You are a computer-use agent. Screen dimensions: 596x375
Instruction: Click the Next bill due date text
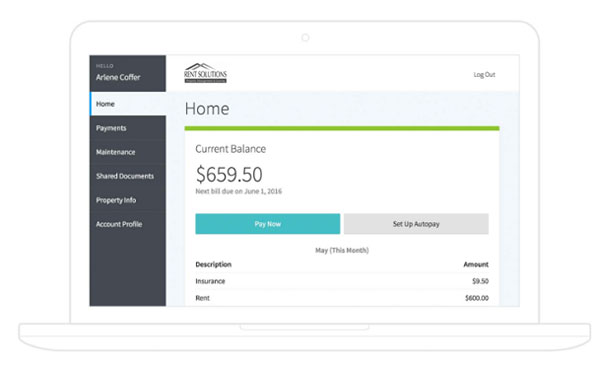click(x=239, y=191)
